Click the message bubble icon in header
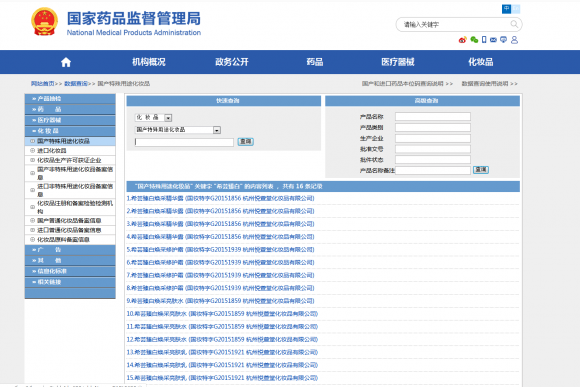The image size is (580, 387). coord(503,40)
